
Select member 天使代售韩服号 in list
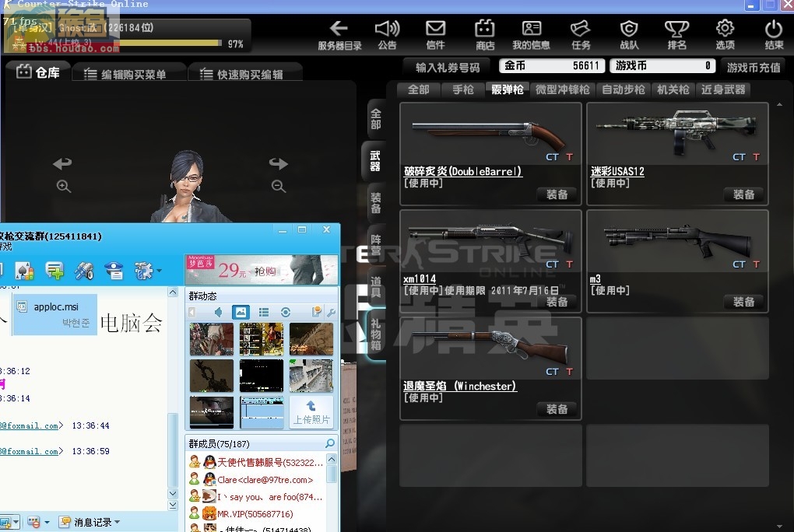coord(256,462)
